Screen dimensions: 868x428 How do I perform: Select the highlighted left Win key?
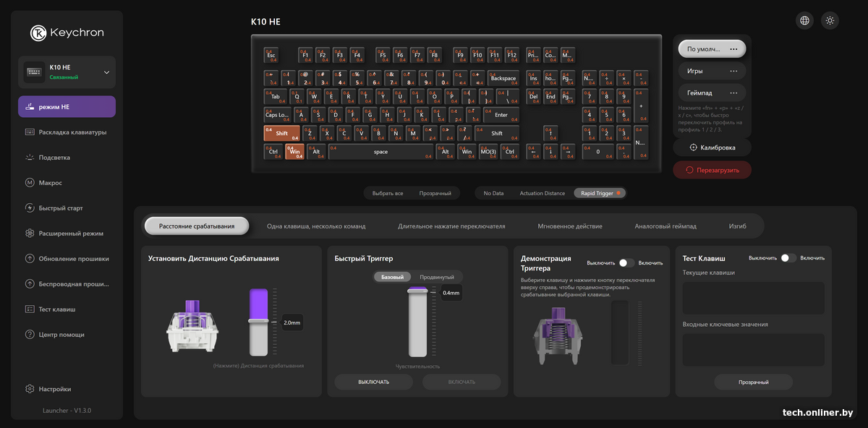[x=294, y=152]
